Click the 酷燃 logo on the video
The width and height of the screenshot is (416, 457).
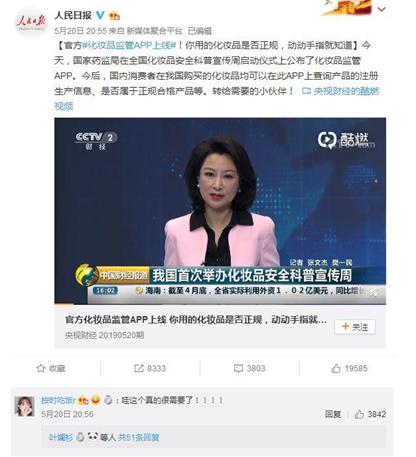(345, 140)
